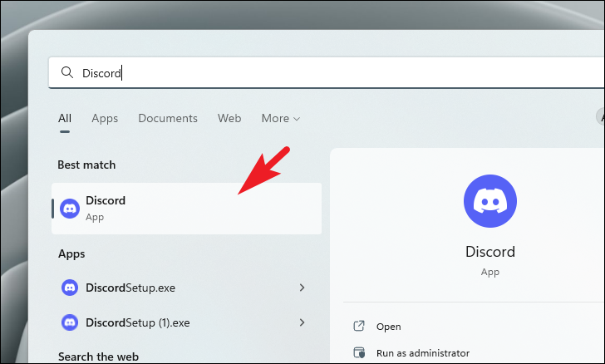The width and height of the screenshot is (605, 364).
Task: Open the Discord app best match result
Action: click(187, 209)
